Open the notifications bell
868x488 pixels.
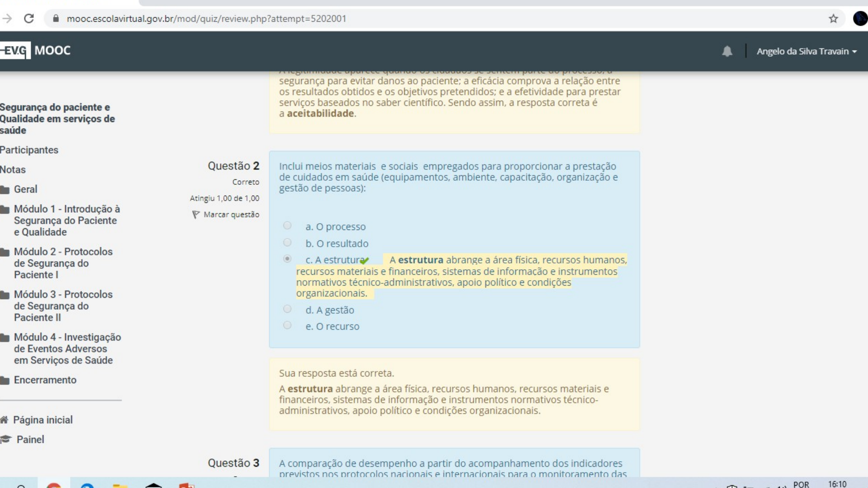point(727,51)
